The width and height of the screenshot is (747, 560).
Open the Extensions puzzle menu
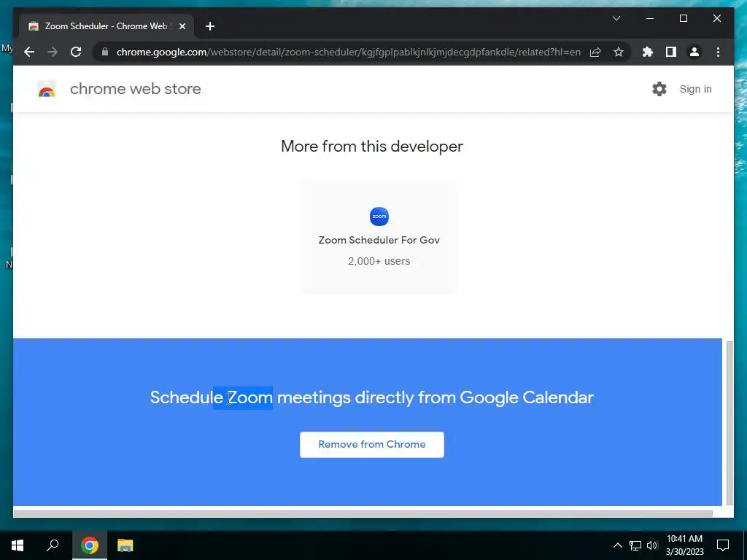pyautogui.click(x=648, y=52)
